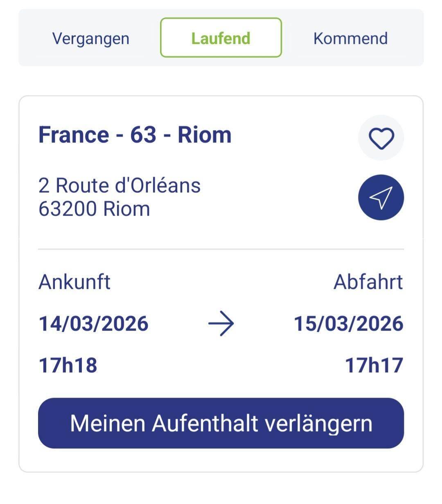Tap the 2 Route d'Orléans address line
The width and height of the screenshot is (442, 504).
click(120, 185)
